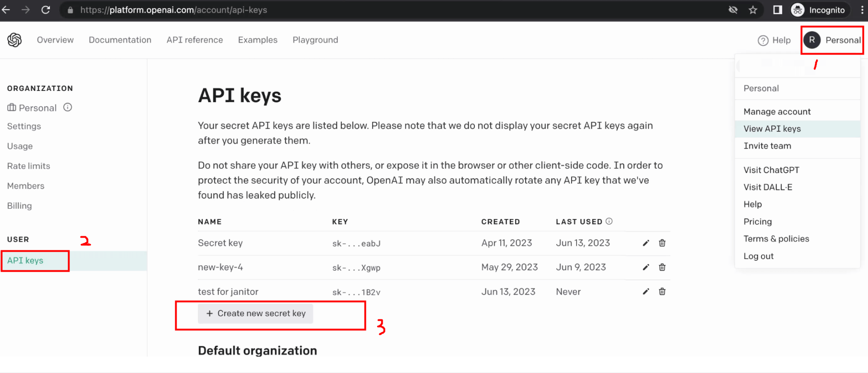
Task: Click trash icon for 'test for janitor' key
Action: point(662,292)
